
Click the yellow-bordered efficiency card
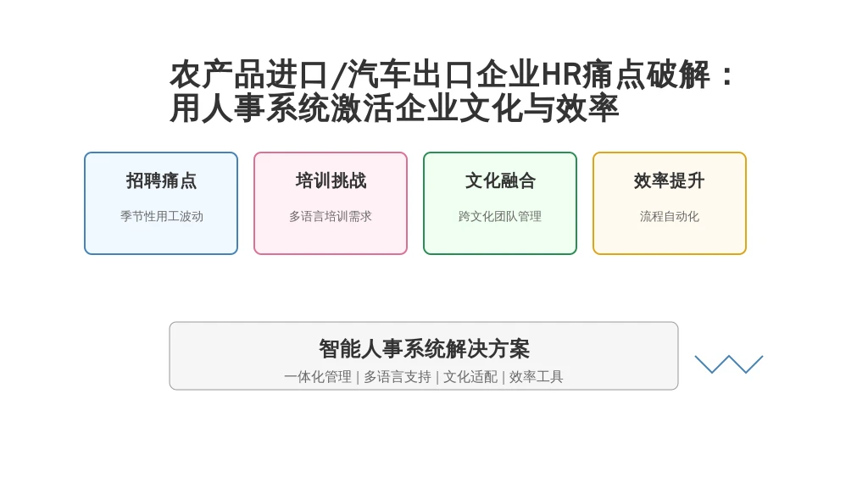[x=670, y=237]
